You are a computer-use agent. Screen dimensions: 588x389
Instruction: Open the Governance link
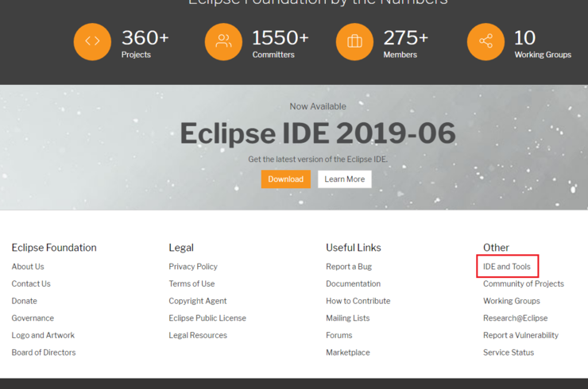(x=33, y=318)
